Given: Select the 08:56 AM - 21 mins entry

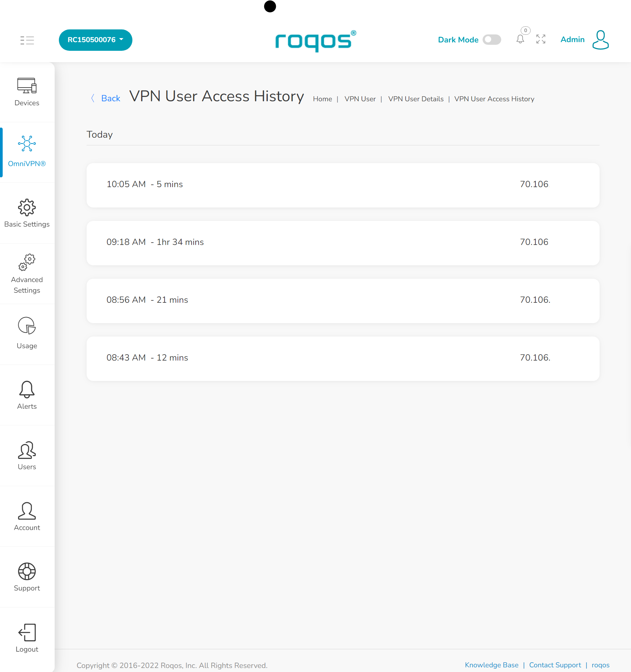Looking at the screenshot, I should [343, 301].
